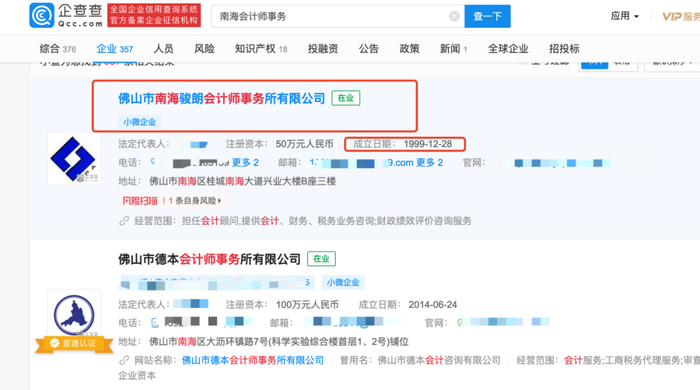Switch to the 全球企业 tab

pos(508,49)
